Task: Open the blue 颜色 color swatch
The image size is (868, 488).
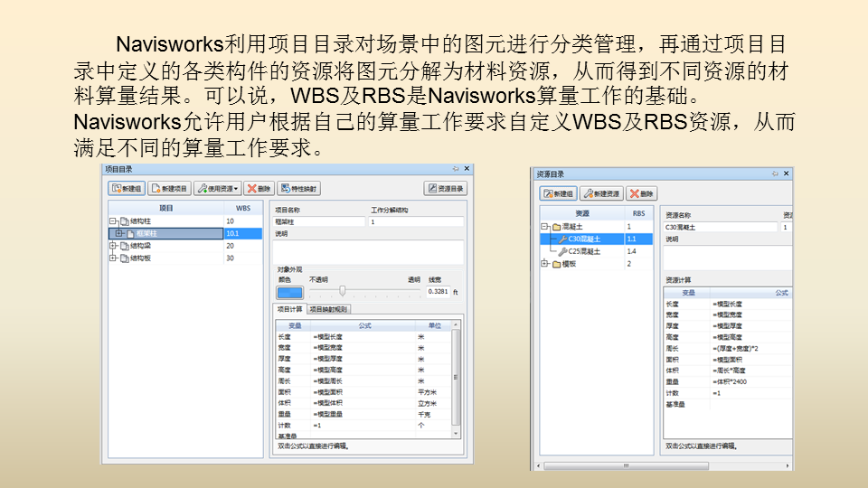Action: click(x=289, y=292)
